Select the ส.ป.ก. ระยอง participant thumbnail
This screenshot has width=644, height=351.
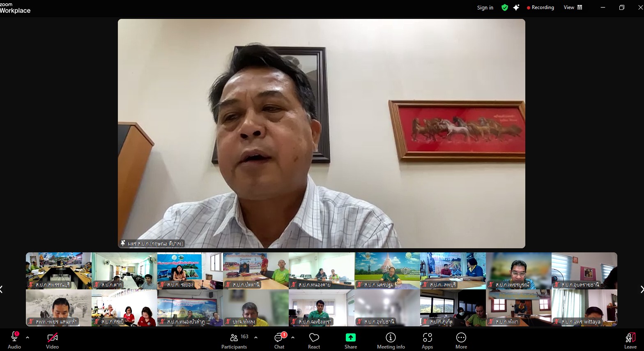coord(190,271)
